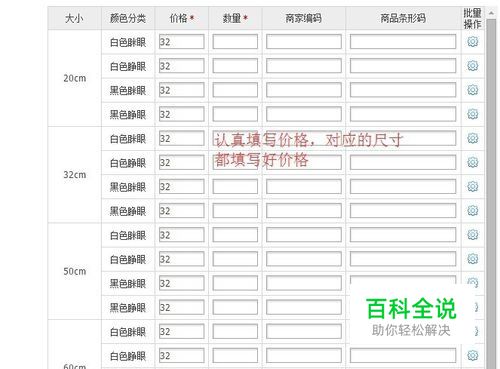
Task: Click the 商家编码 column header
Action: point(304,18)
